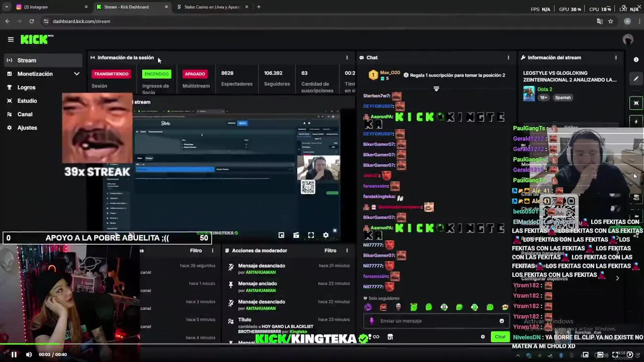
Task: Pause the video playback
Action: [x=14, y=354]
